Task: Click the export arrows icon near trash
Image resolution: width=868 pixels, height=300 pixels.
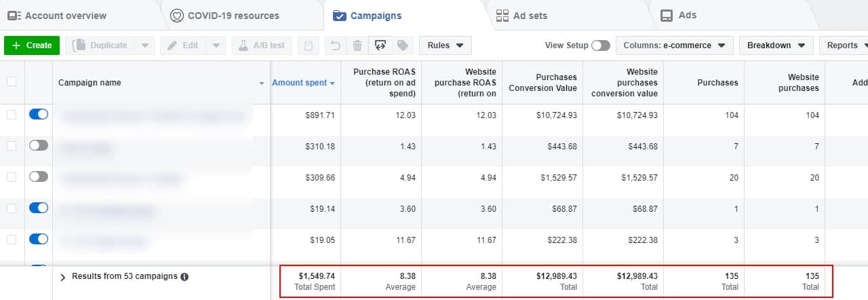Action: click(x=380, y=45)
